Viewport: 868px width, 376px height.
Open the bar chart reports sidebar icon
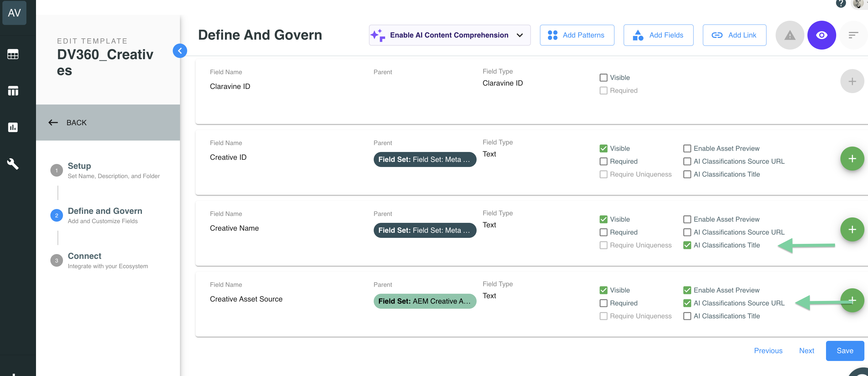click(x=13, y=127)
